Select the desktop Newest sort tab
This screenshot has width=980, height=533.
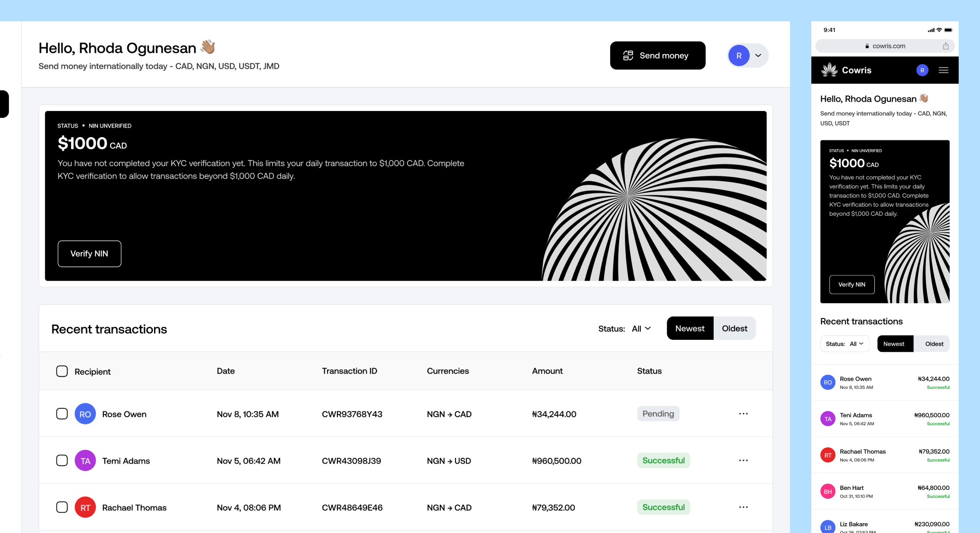[x=690, y=328]
